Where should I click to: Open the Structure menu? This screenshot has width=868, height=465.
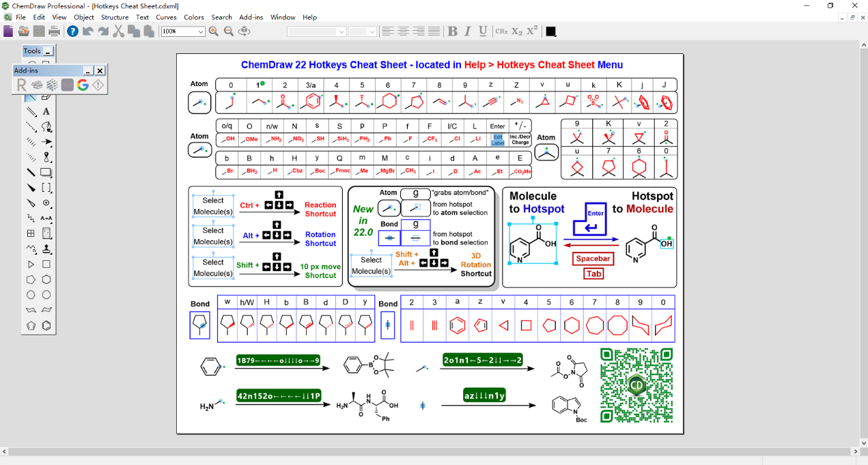(114, 17)
